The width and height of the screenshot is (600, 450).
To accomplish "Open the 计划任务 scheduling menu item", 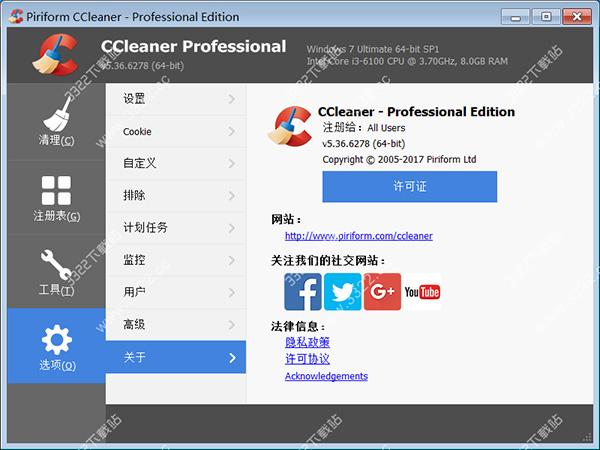I will click(176, 228).
